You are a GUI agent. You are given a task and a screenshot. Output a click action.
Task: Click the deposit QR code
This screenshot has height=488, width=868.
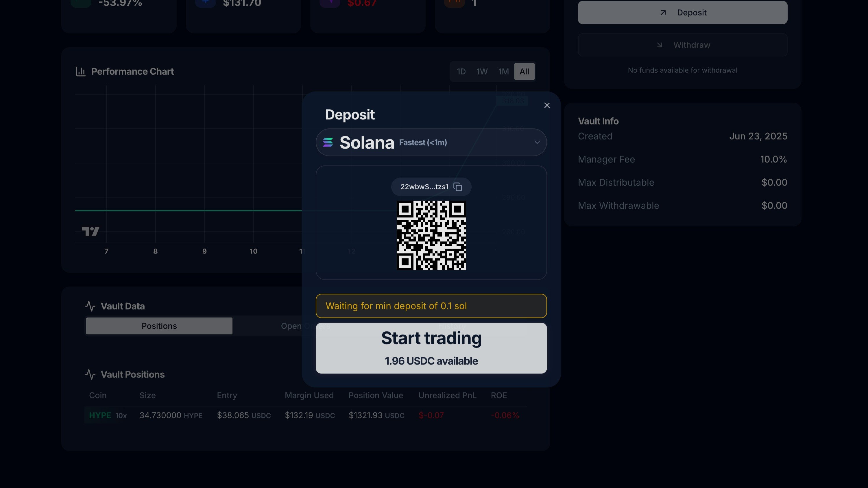(431, 235)
